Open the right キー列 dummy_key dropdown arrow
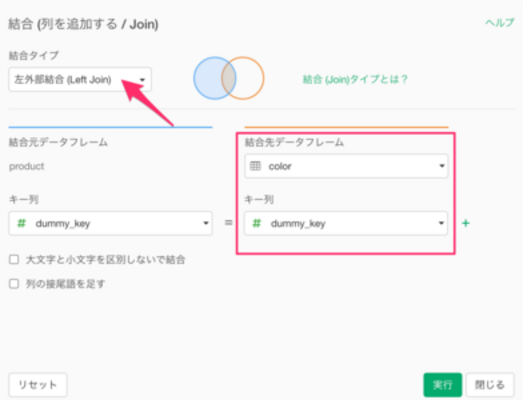This screenshot has width=523, height=400. pos(441,223)
